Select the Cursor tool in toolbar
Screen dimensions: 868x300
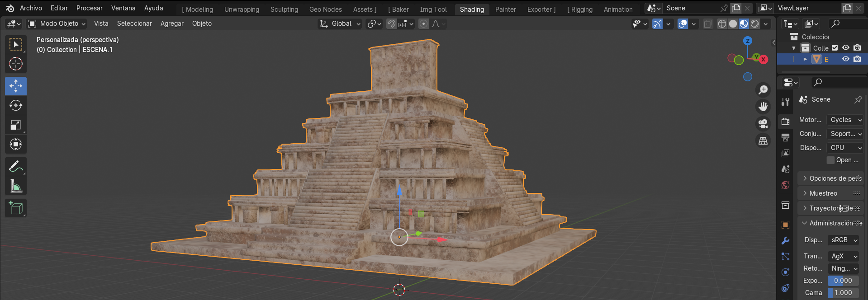tap(16, 64)
